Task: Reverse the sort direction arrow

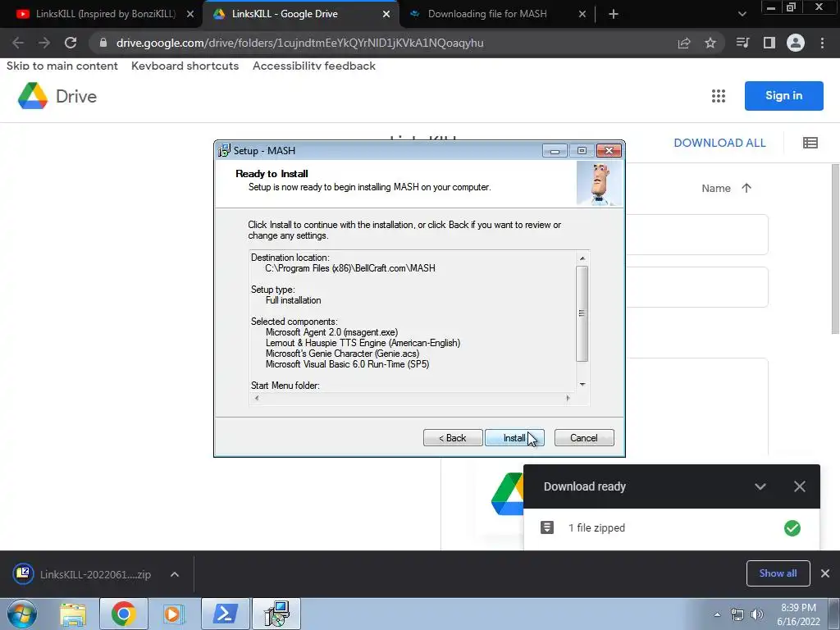Action: [746, 188]
